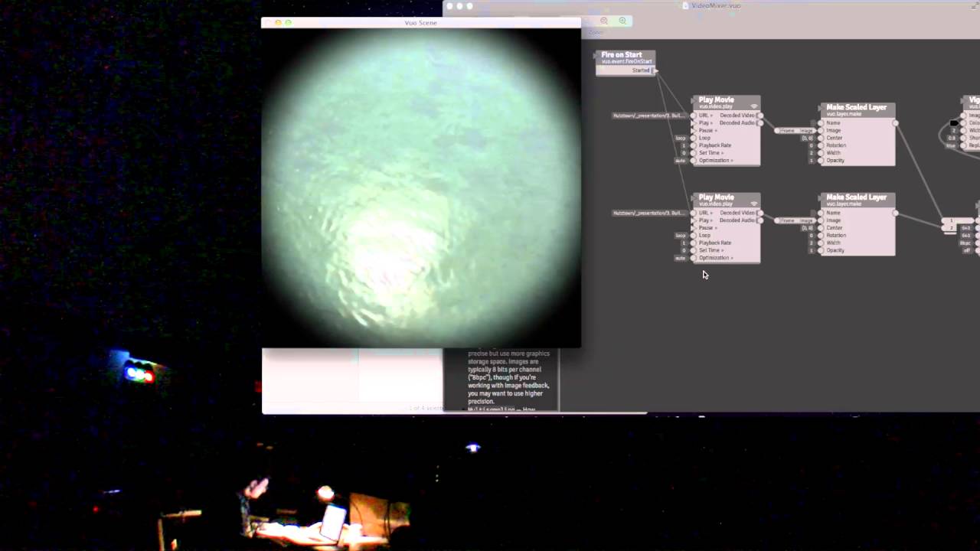Viewport: 980px width, 551px height.
Task: Click the Width constant '2' of lower Make Scaled Layer
Action: [811, 243]
